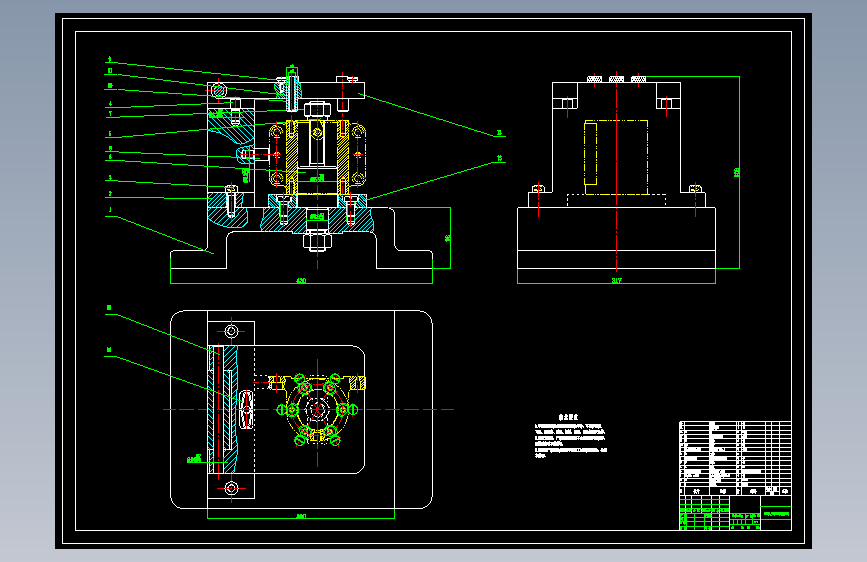Viewport: 867px width, 562px height.
Task: Select the handwheel knob in the top view
Action: [247, 409]
